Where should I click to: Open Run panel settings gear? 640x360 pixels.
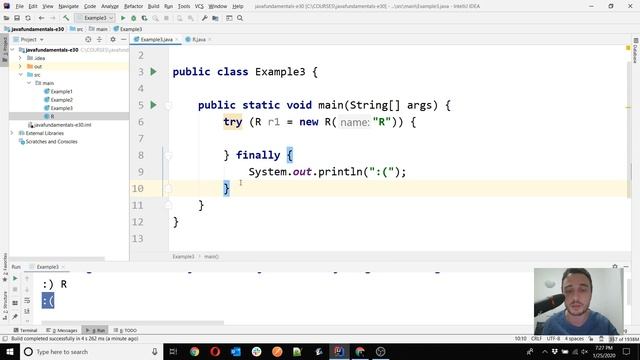pyautogui.click(x=615, y=267)
